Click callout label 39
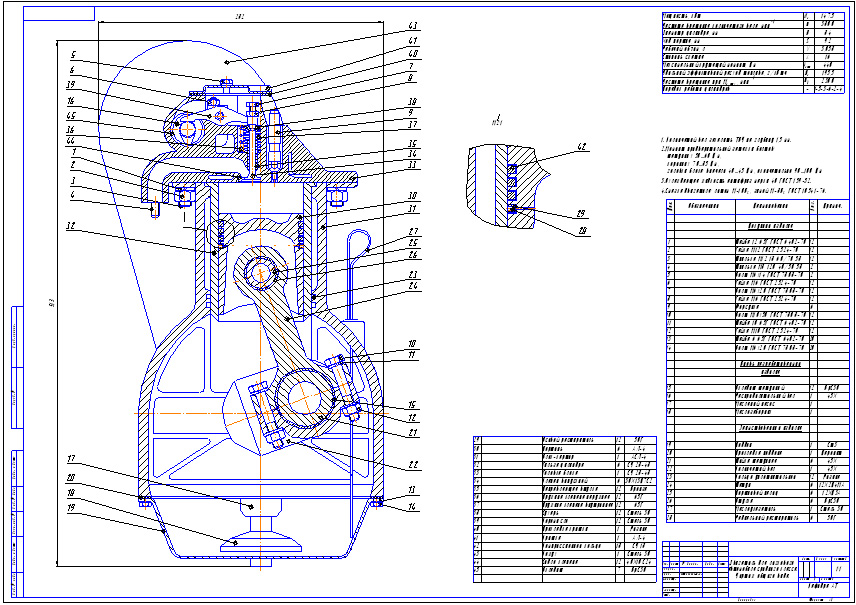The image size is (856, 605). tap(70, 85)
